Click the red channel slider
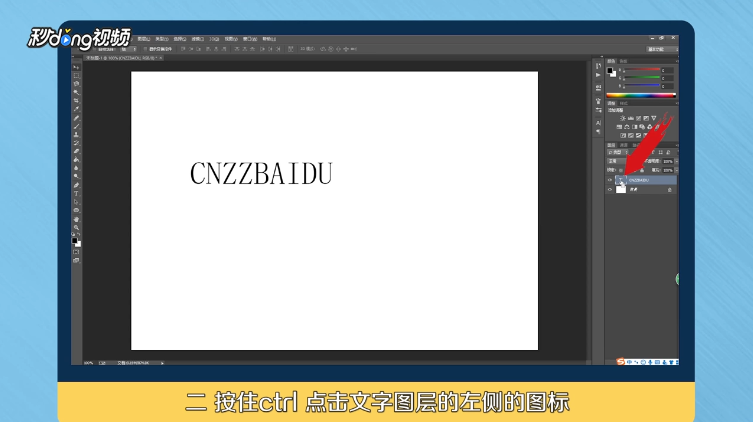Viewport: 753px width, 422px height. (x=642, y=69)
